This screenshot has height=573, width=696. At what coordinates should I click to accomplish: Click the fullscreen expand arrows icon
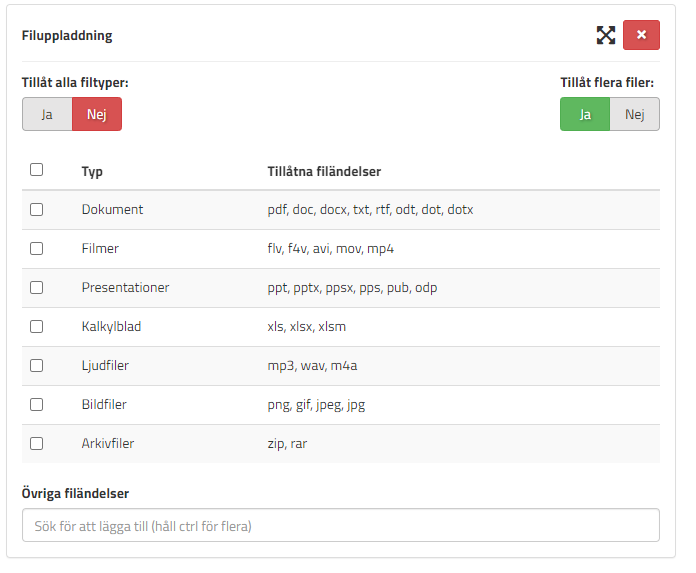click(605, 35)
